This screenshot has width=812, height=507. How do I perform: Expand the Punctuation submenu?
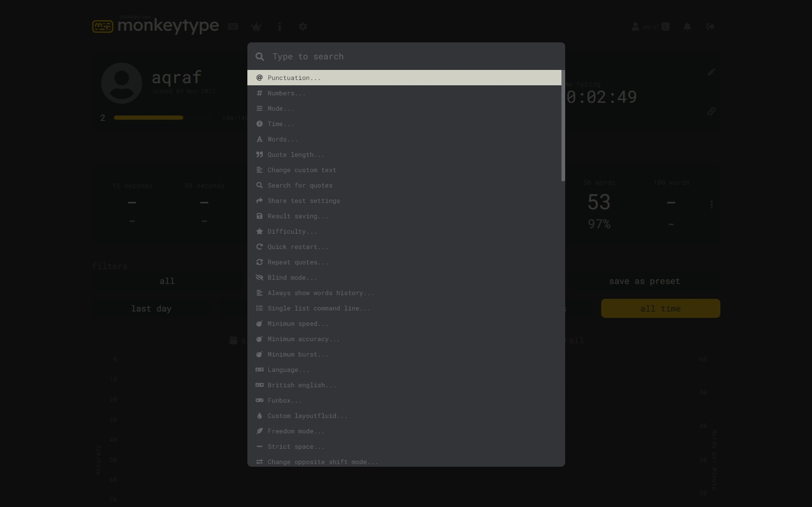[x=294, y=78]
